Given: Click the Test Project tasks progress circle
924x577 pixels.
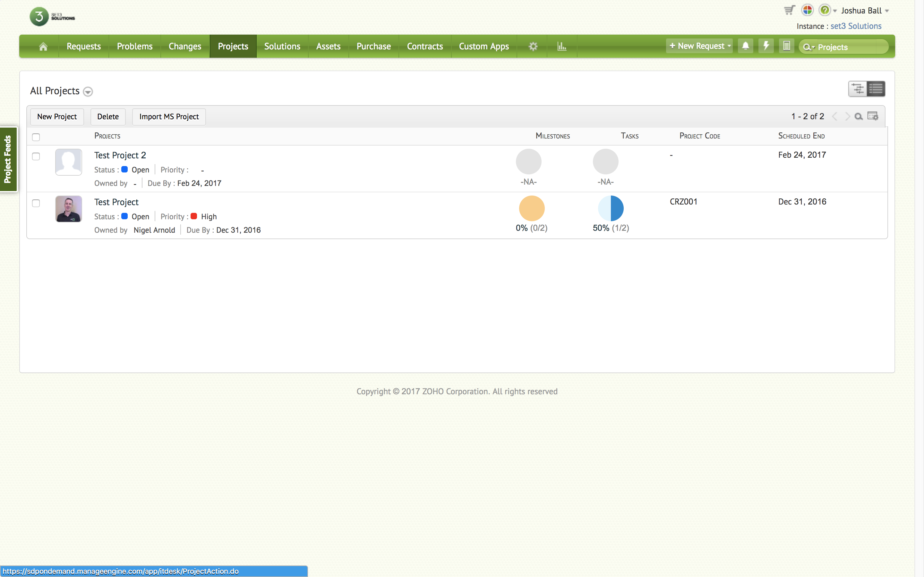Looking at the screenshot, I should tap(610, 208).
